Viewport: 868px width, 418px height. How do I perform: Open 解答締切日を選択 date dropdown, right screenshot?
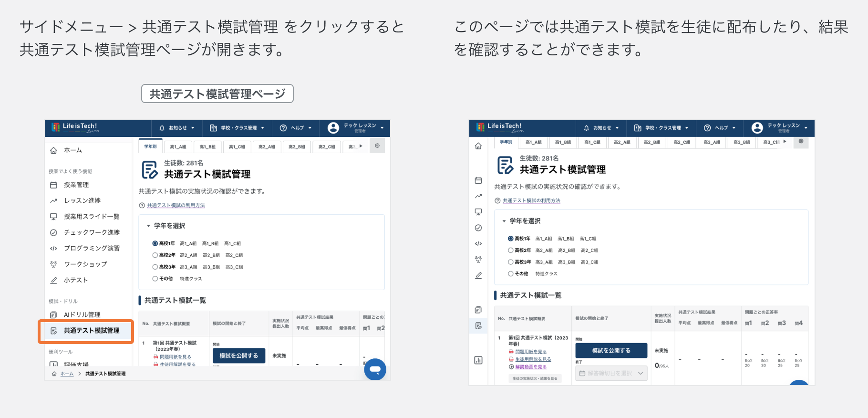611,373
